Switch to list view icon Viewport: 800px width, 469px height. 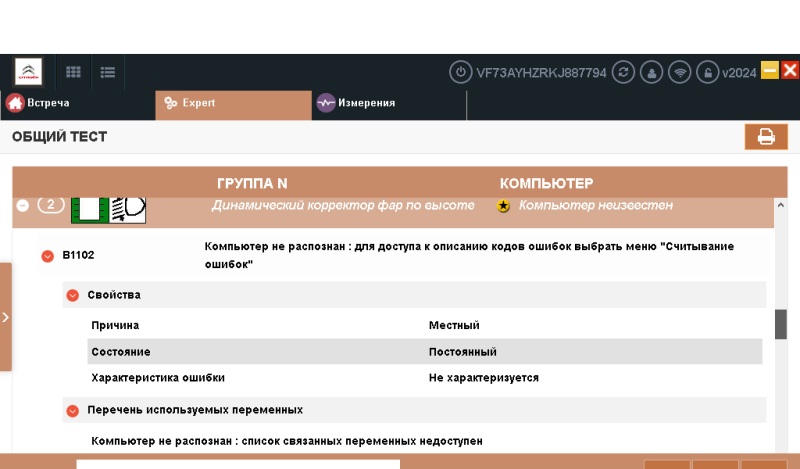(108, 72)
